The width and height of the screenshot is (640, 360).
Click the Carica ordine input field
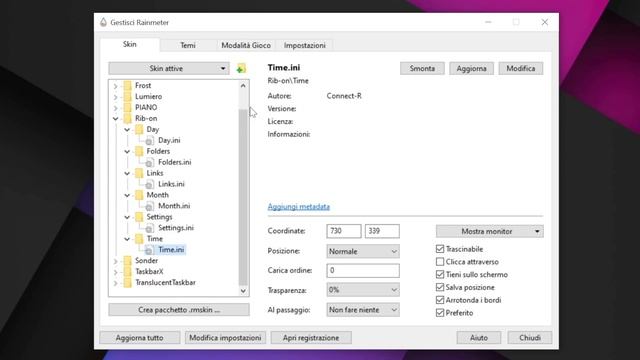[363, 271]
